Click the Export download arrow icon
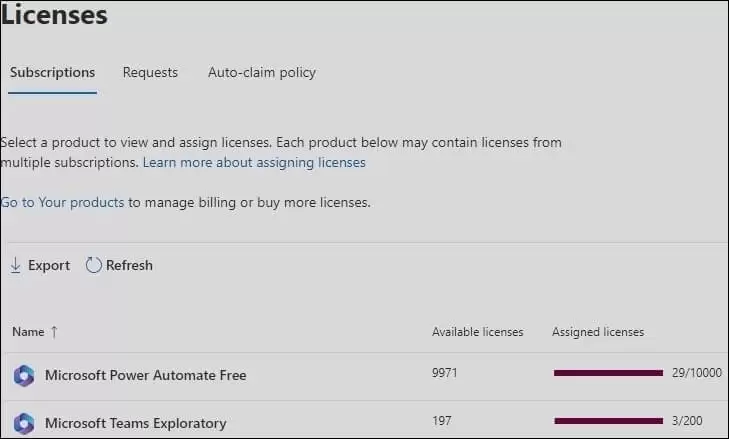Screen dimensions: 729x439 (15, 265)
